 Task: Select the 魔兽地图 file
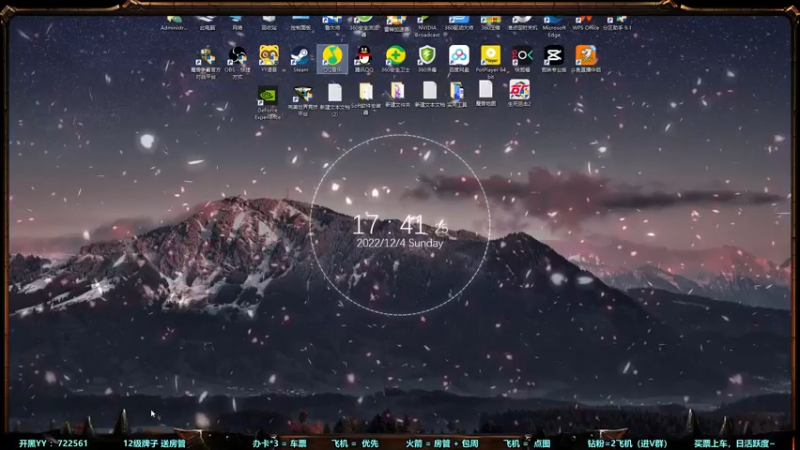pyautogui.click(x=486, y=93)
